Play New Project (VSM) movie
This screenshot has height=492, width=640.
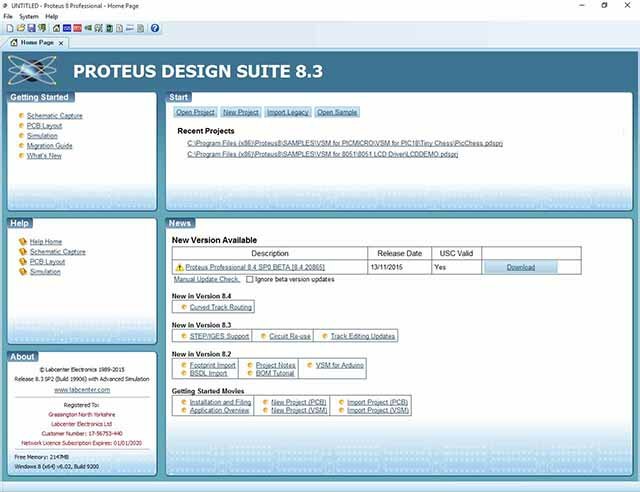click(x=299, y=410)
